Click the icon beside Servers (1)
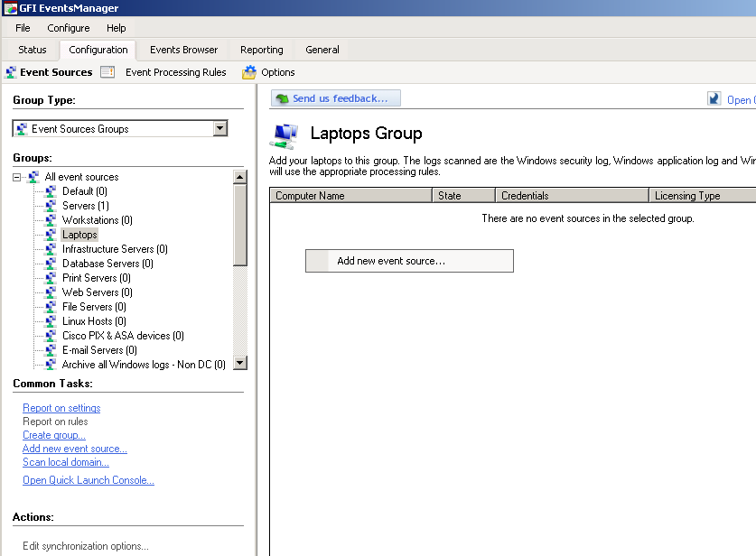756x556 pixels. (51, 206)
